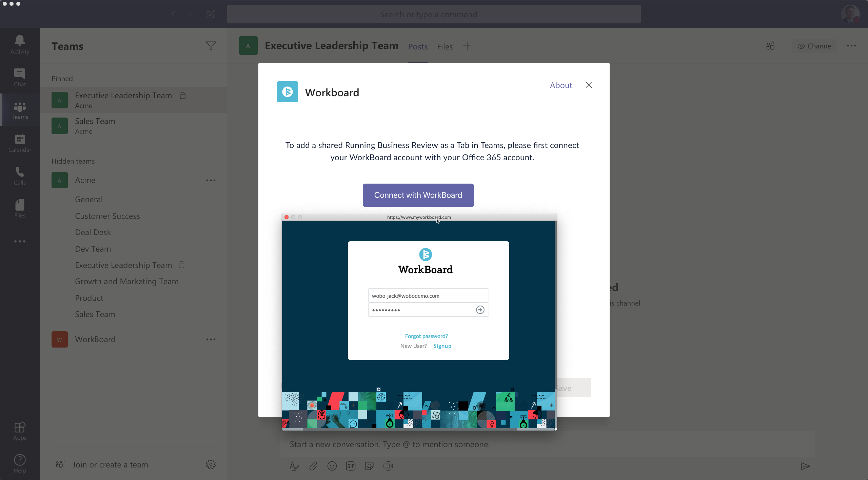
Task: Click the Workboard app logo in dialog
Action: click(x=288, y=92)
